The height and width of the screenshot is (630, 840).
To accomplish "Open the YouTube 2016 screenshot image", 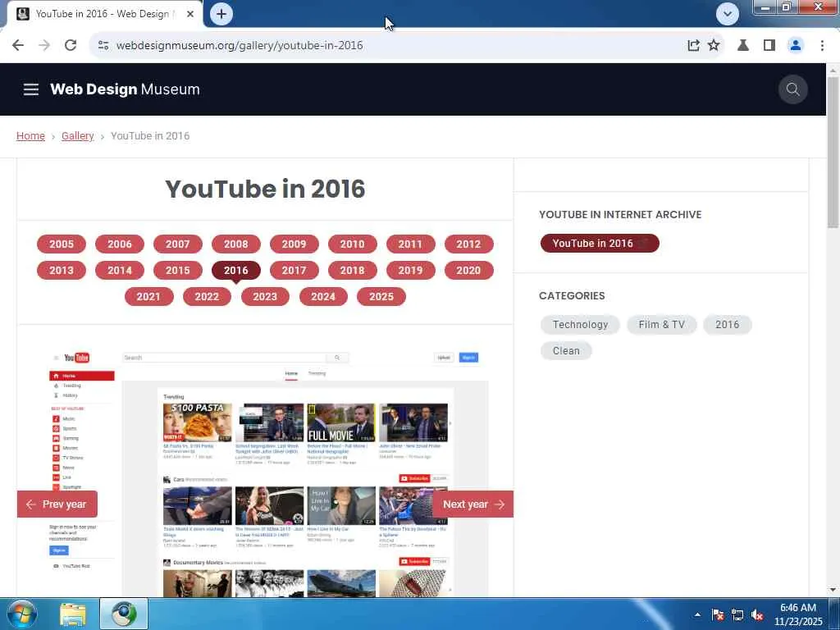I will (x=267, y=473).
